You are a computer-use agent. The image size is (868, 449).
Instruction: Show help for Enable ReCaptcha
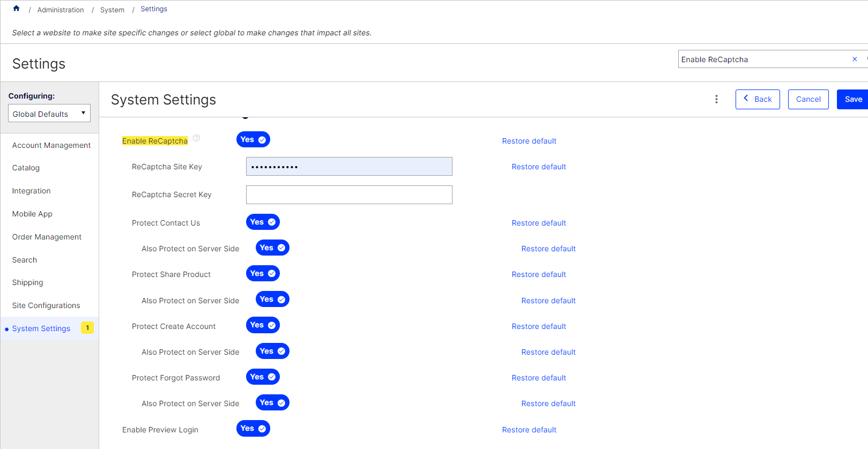[x=196, y=138]
